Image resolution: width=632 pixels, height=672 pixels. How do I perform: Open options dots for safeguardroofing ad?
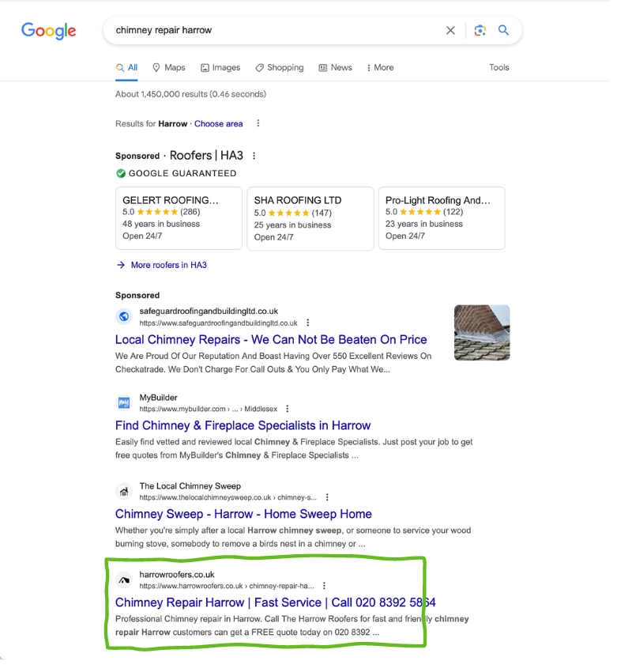(x=308, y=323)
